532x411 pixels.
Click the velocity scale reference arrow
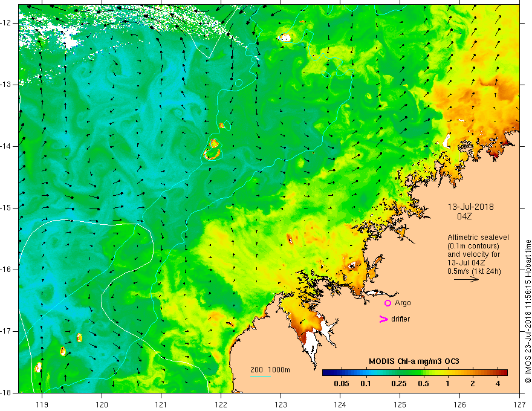coord(466,279)
